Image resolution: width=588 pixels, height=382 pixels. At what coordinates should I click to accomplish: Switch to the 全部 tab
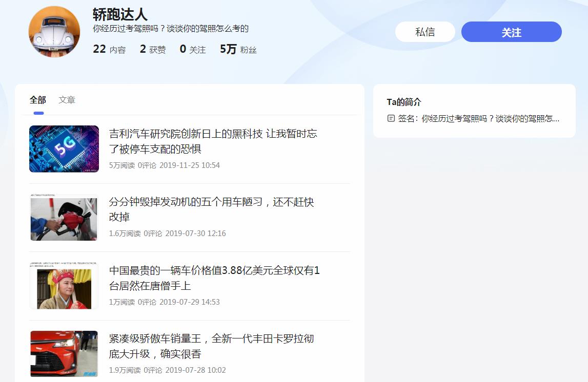coord(37,100)
